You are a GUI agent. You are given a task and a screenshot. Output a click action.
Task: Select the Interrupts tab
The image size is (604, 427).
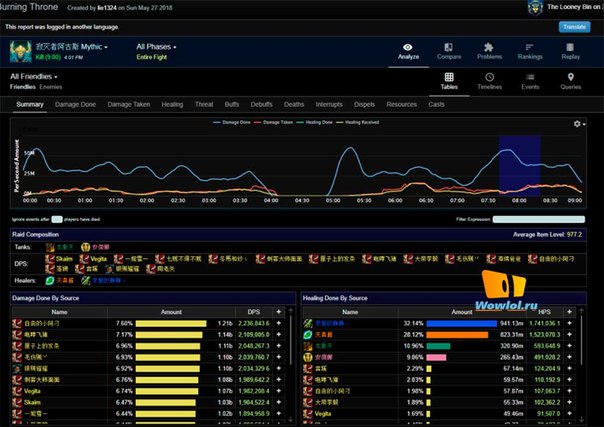[x=329, y=104]
